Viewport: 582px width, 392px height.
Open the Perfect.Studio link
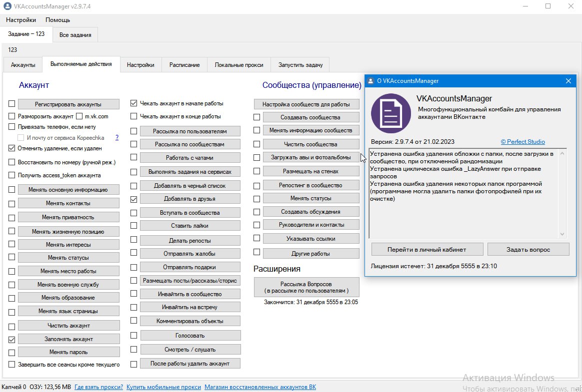(522, 142)
